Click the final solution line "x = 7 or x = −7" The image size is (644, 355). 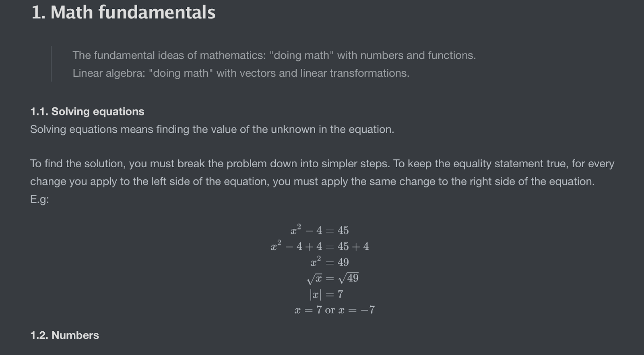tap(334, 310)
